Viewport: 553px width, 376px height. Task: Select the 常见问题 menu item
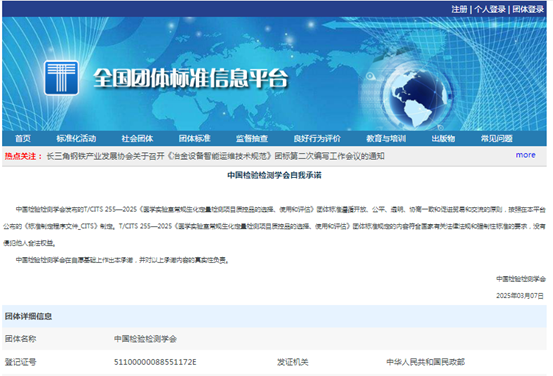click(497, 139)
